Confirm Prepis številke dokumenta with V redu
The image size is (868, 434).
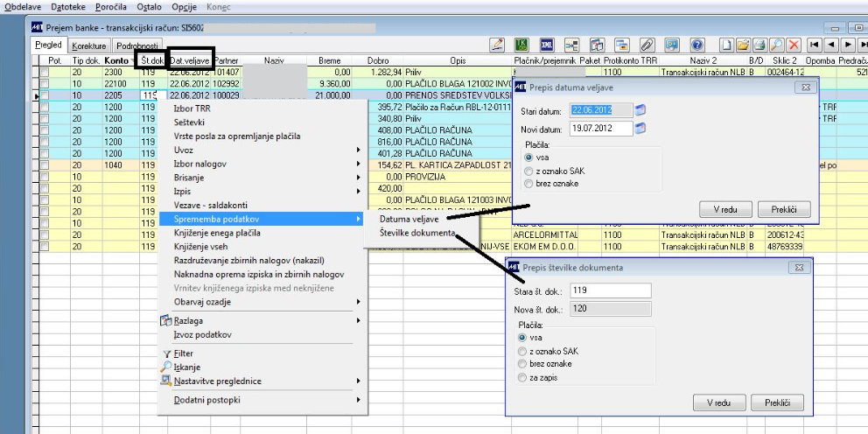pyautogui.click(x=719, y=402)
